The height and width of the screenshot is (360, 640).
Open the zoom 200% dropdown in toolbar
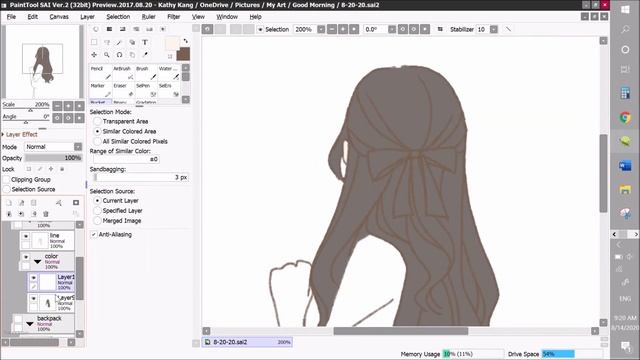321,29
